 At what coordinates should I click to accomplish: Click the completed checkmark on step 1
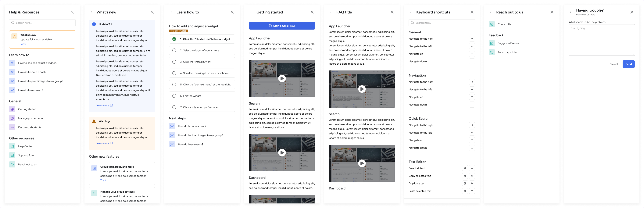pyautogui.click(x=174, y=39)
